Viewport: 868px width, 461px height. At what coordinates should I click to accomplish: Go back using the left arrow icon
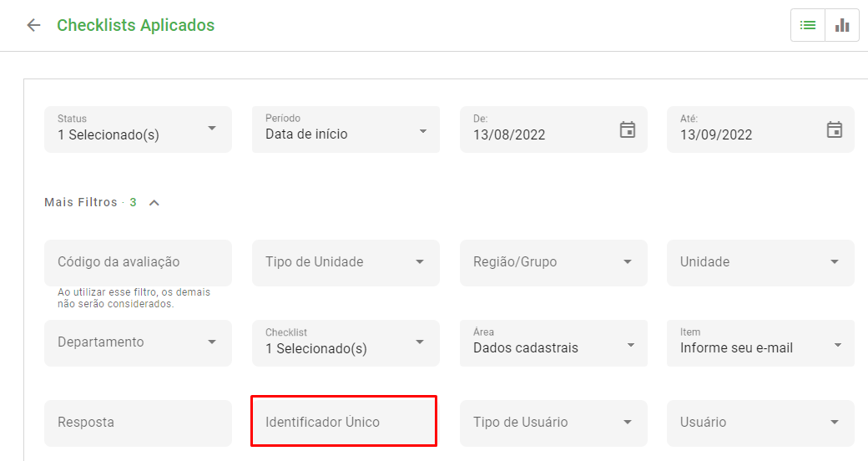33,26
